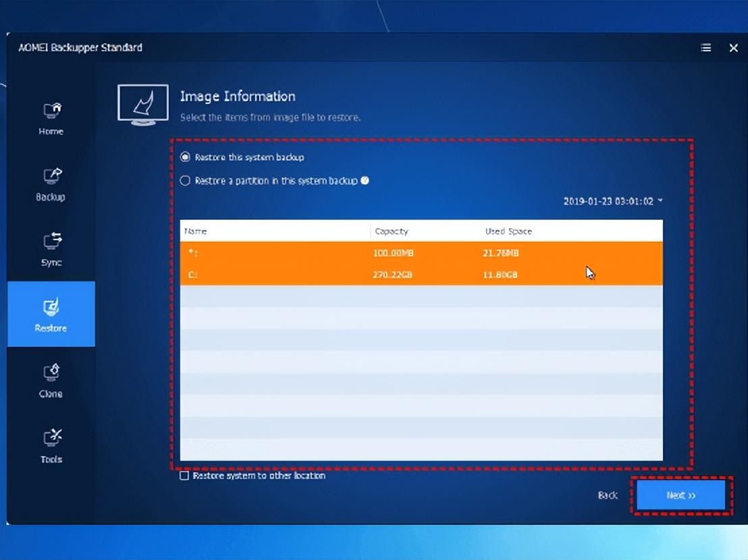748x560 pixels.
Task: Select Restore this system backup radio button
Action: (185, 157)
